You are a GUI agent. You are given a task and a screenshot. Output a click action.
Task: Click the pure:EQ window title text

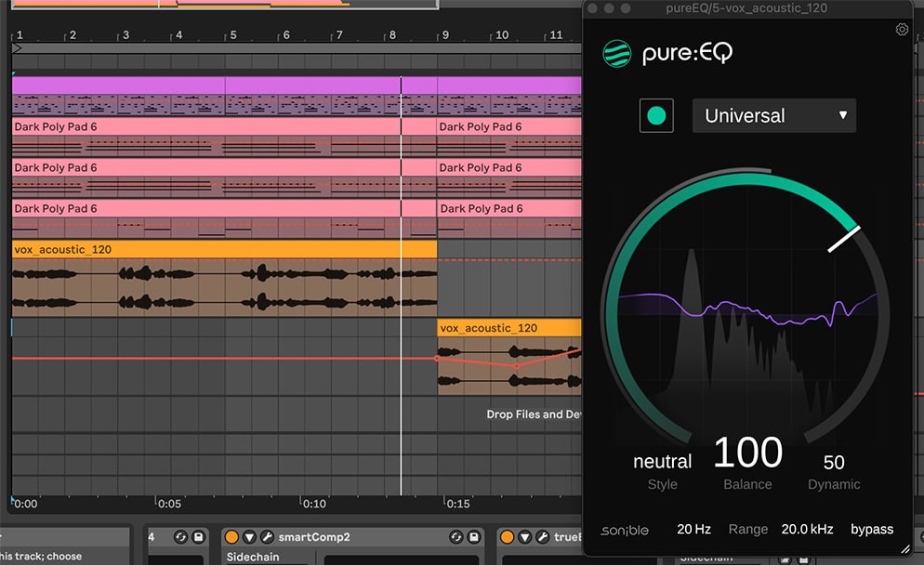(746, 8)
